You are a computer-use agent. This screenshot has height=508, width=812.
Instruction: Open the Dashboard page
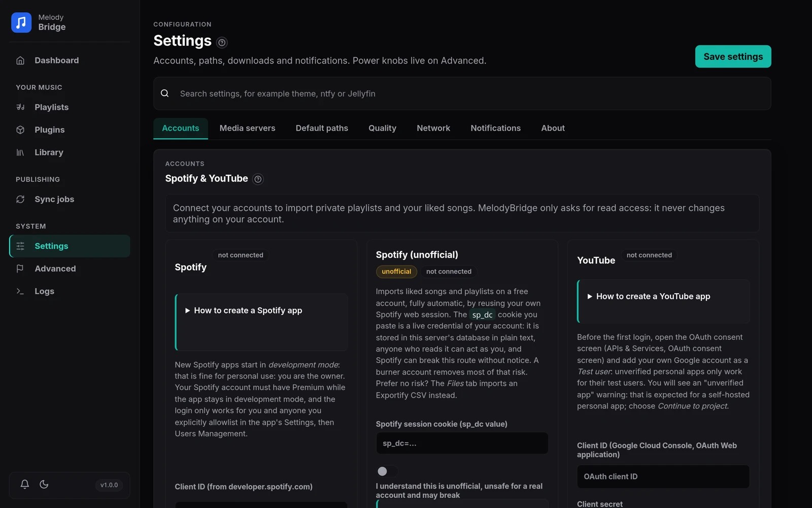pos(70,60)
